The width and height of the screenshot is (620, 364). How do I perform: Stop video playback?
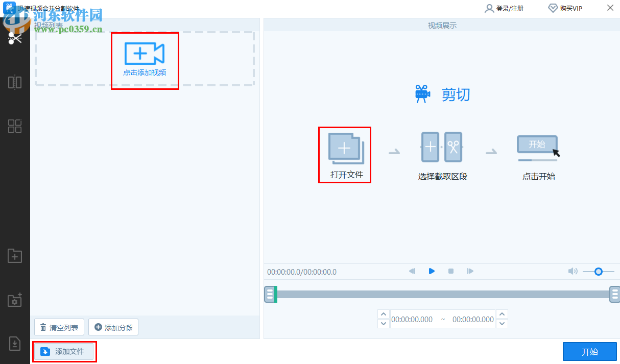click(x=450, y=271)
